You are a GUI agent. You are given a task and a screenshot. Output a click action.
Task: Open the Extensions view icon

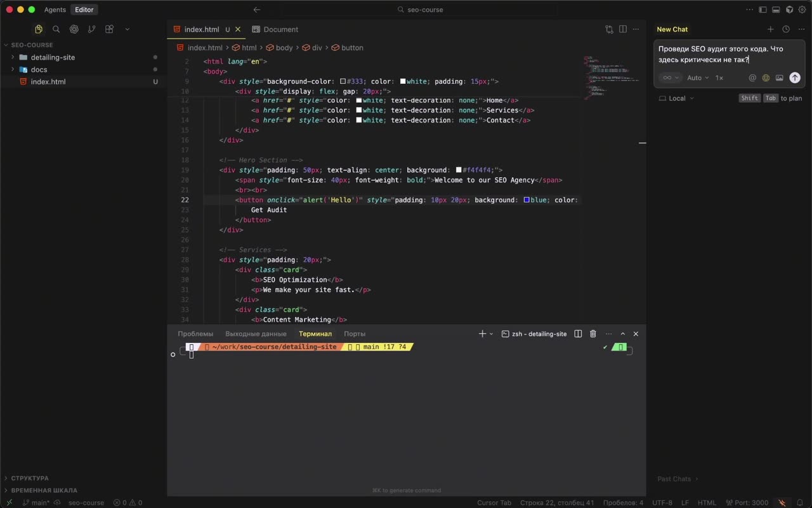[110, 29]
